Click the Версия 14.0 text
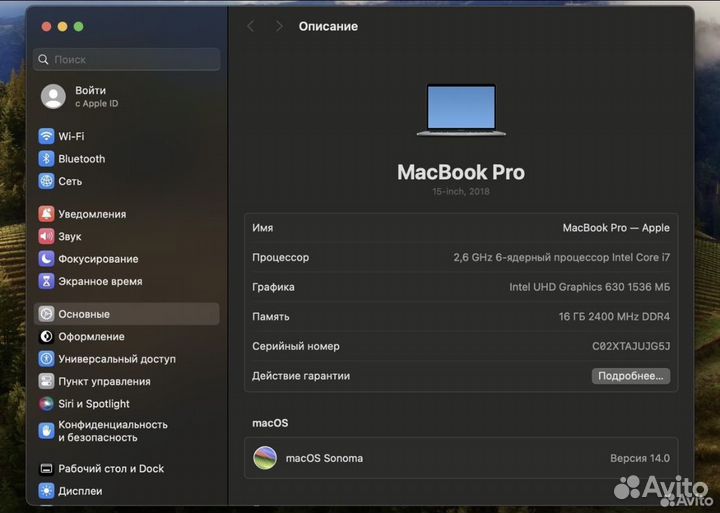 pos(640,458)
